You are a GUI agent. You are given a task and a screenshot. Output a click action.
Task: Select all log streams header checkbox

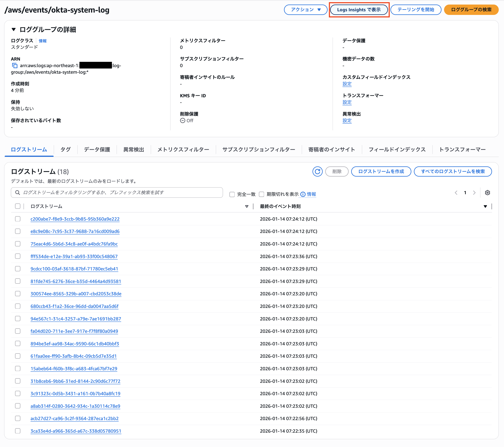18,206
